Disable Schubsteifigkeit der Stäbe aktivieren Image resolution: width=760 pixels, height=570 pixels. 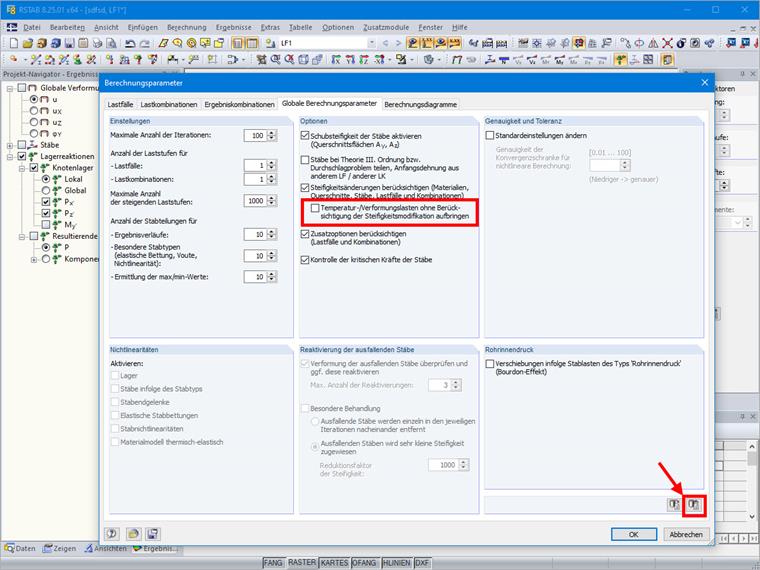[x=305, y=136]
